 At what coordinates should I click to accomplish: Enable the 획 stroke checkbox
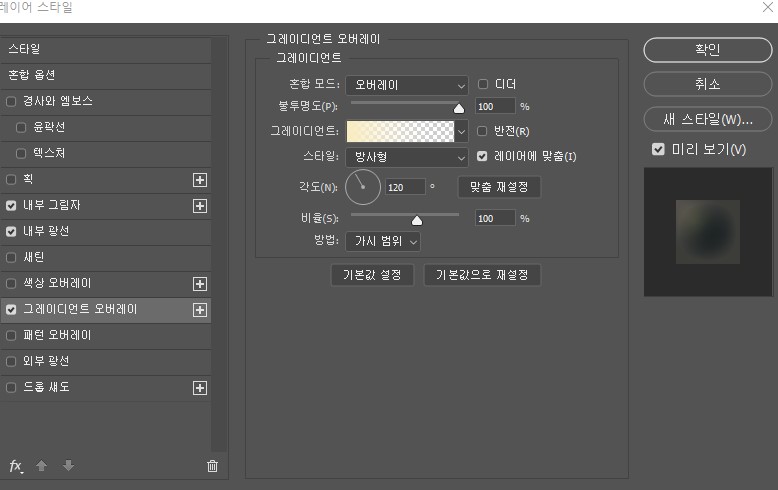point(11,180)
